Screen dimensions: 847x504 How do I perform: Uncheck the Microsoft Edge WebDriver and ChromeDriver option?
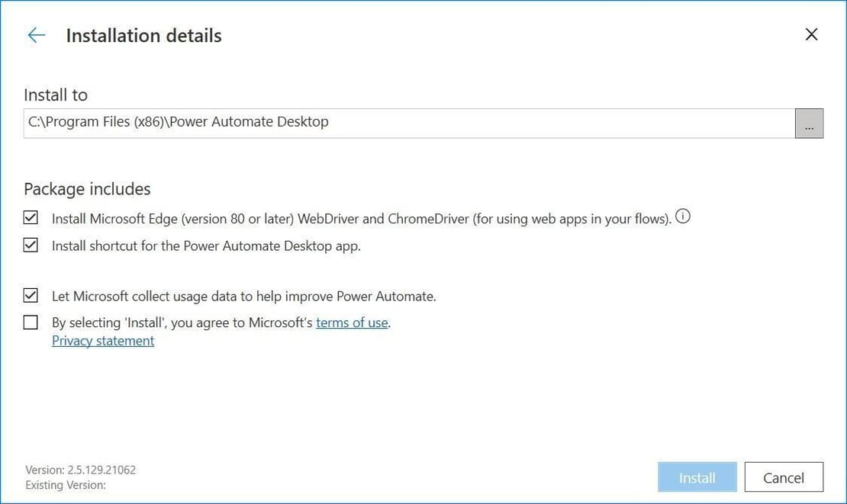pyautogui.click(x=31, y=217)
